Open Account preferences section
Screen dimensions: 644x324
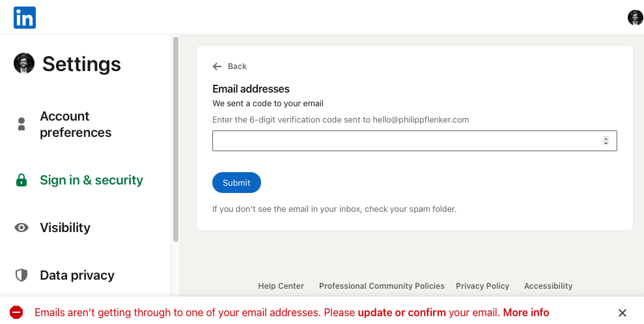(76, 124)
